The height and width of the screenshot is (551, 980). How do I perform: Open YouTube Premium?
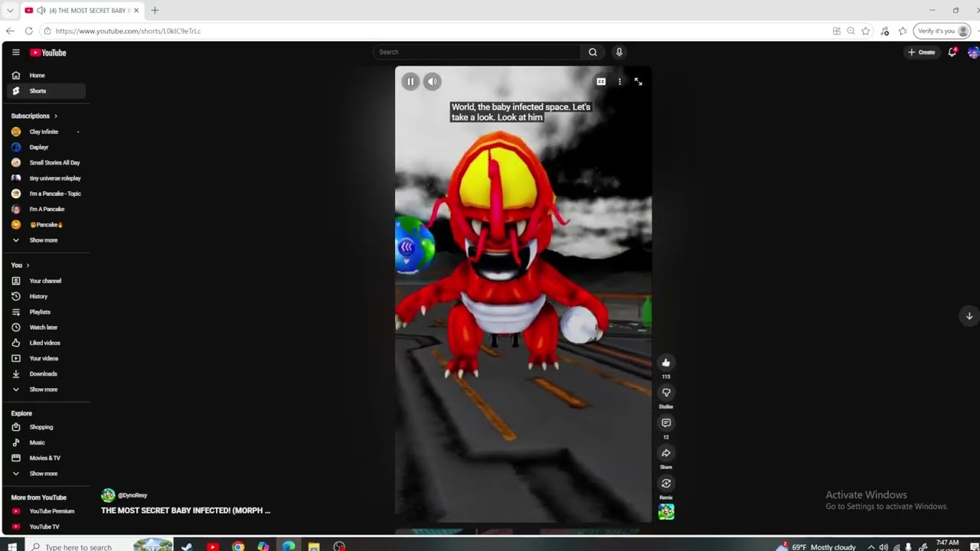[46, 511]
